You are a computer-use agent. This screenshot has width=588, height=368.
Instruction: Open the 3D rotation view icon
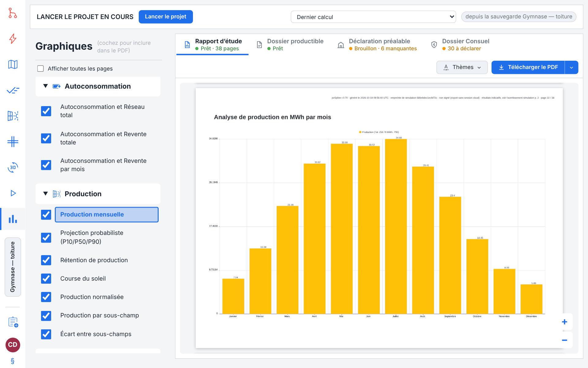13,167
